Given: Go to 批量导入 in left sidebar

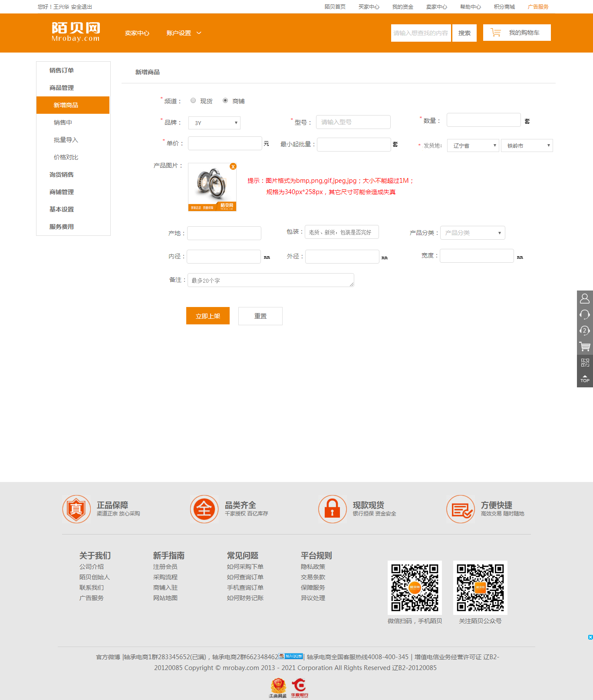Looking at the screenshot, I should [x=66, y=140].
